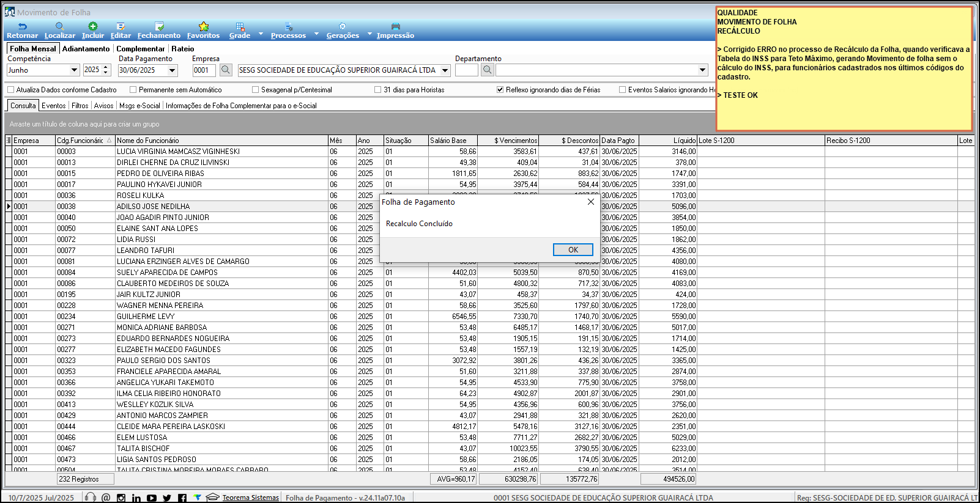980x503 pixels.
Task: Click the Impressão printer icon
Action: 396,26
